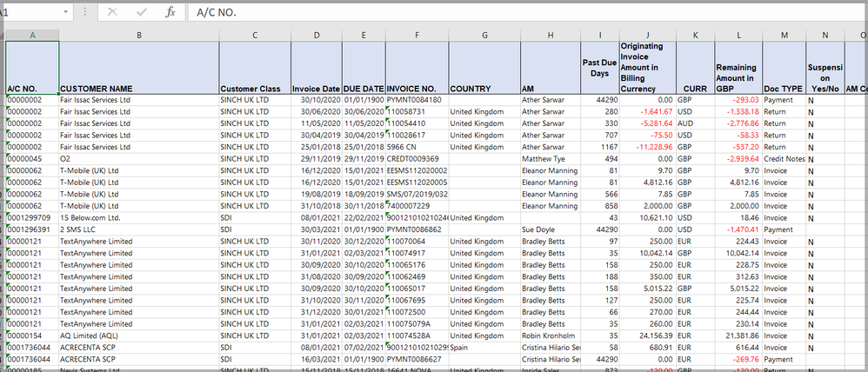Click invoice number 110074528A
This screenshot has width=868, height=372.
coord(417,335)
